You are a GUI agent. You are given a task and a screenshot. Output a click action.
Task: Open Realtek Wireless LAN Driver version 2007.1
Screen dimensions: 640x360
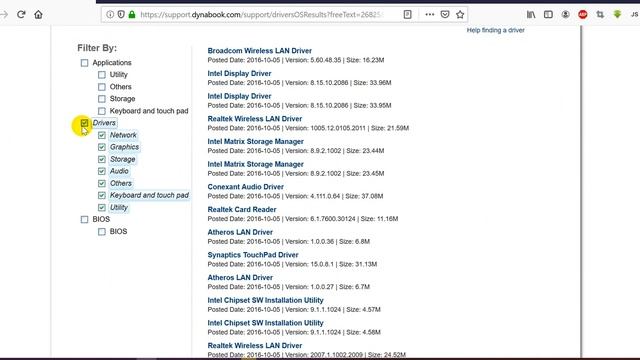tap(255, 345)
